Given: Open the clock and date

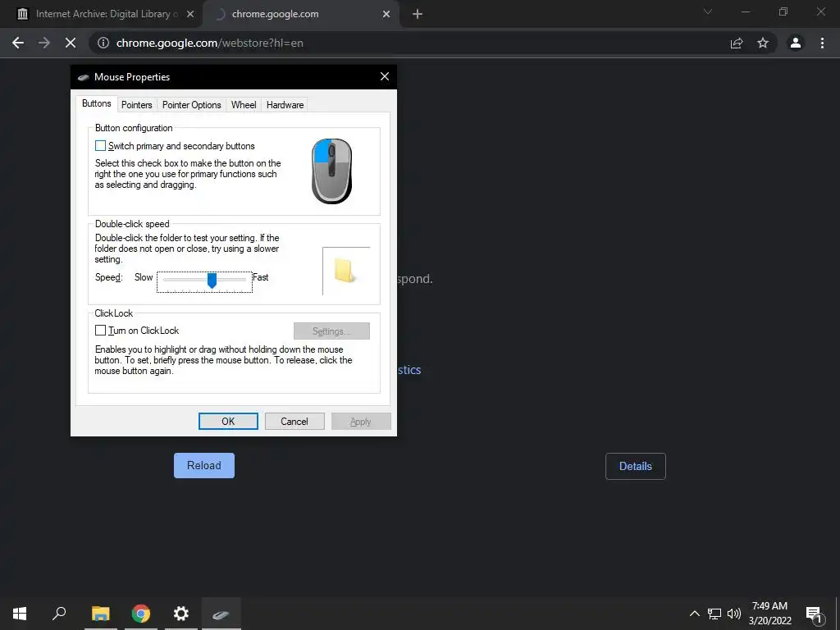Looking at the screenshot, I should [x=769, y=614].
